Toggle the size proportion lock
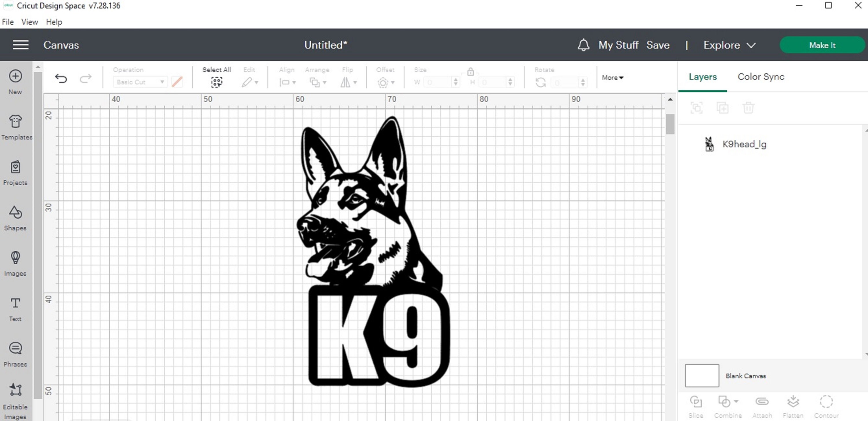Viewport: 868px width, 421px height. [x=470, y=72]
